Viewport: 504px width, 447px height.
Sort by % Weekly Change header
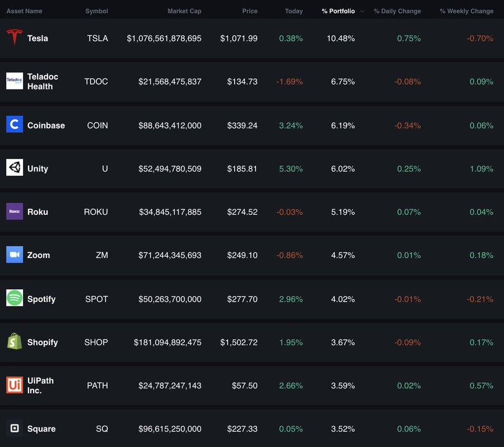pos(466,11)
